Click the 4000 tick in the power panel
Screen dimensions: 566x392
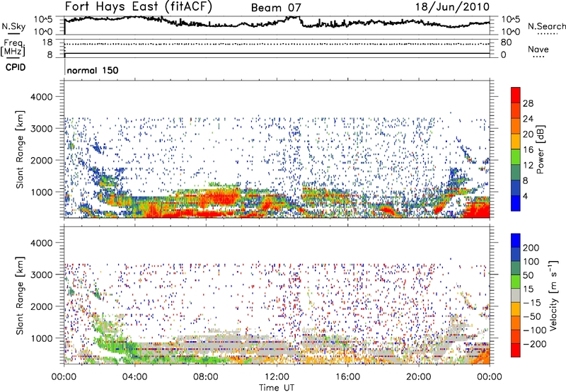42,97
